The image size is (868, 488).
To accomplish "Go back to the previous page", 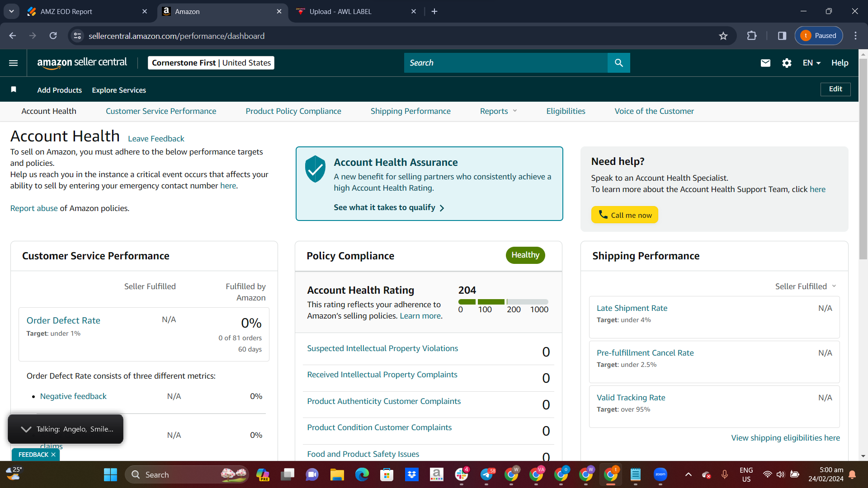I will [13, 36].
